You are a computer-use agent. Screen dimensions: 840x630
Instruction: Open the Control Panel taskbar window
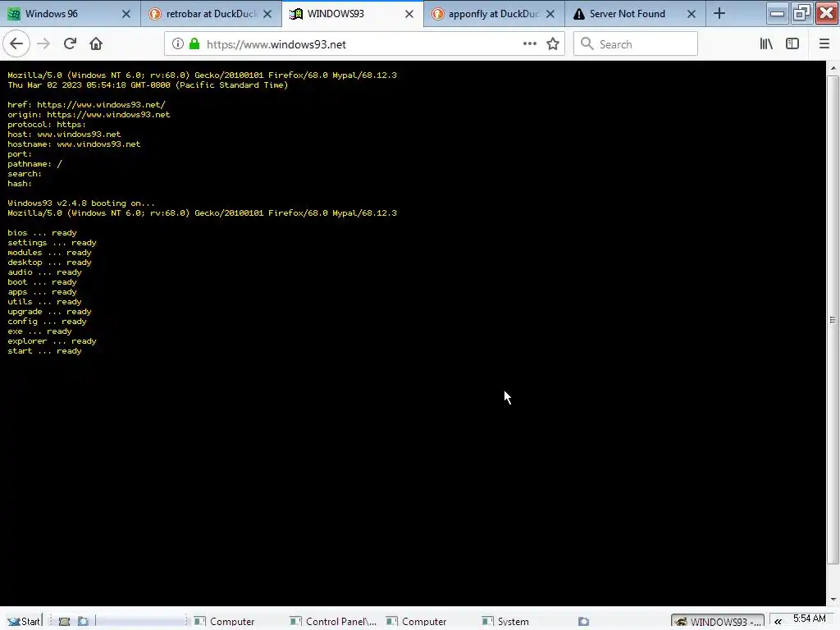click(333, 622)
